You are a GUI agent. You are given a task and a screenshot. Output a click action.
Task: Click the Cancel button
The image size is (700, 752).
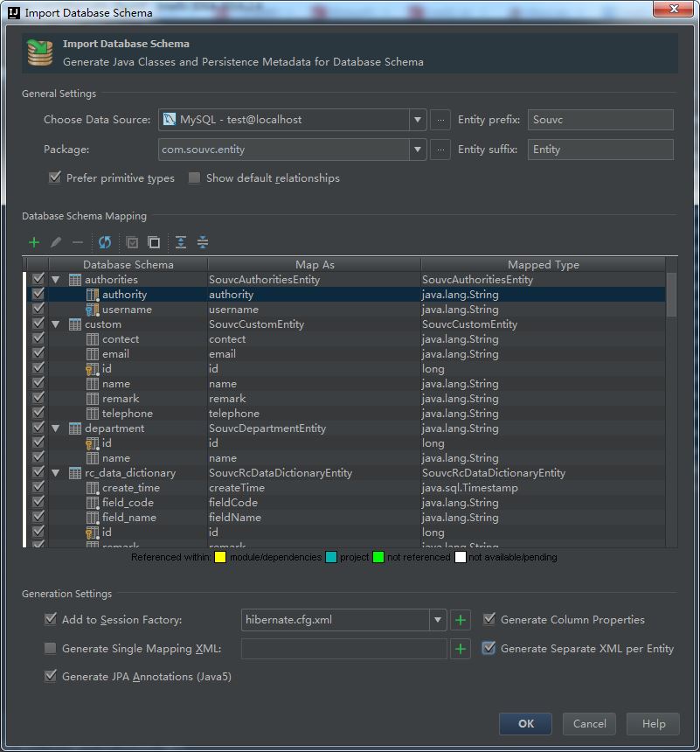click(x=589, y=723)
